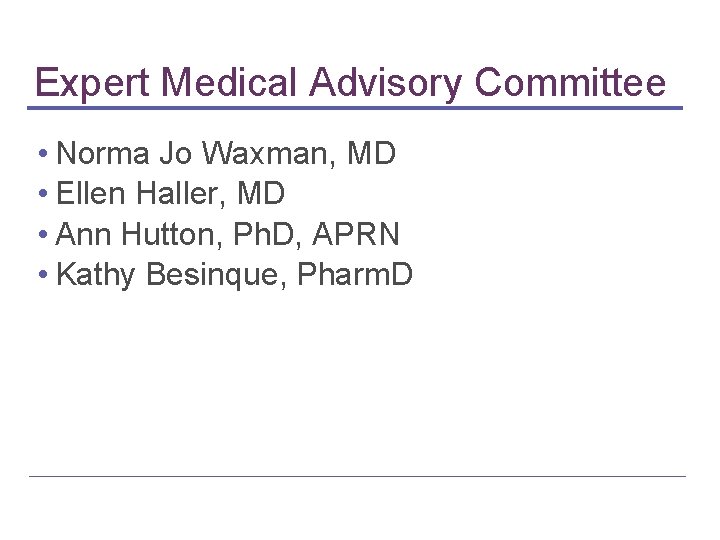The width and height of the screenshot is (720, 540).
Task: Click the bullet before Ellen Haller
Action: pyautogui.click(x=46, y=194)
